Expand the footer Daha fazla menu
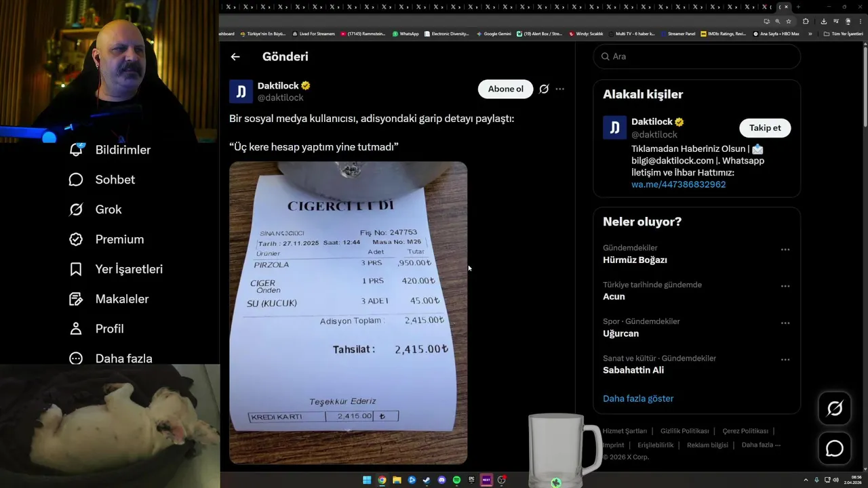The image size is (868, 488). 761,445
